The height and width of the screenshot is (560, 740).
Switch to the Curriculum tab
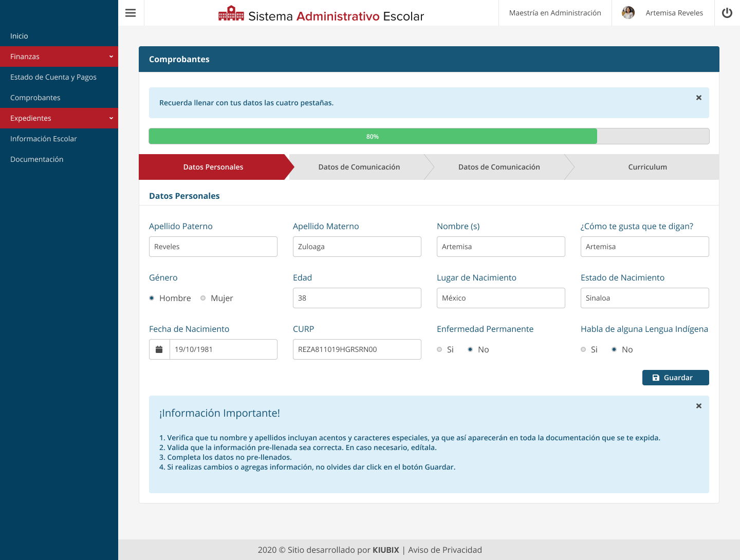pyautogui.click(x=647, y=167)
